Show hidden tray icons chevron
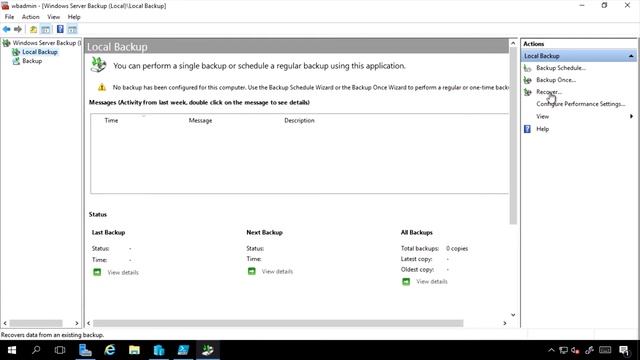The width and height of the screenshot is (640, 360). (x=551, y=350)
